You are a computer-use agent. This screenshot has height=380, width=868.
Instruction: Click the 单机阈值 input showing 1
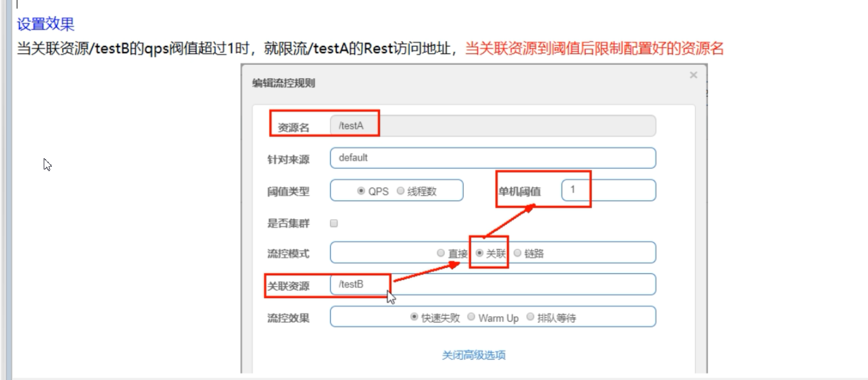click(x=608, y=190)
